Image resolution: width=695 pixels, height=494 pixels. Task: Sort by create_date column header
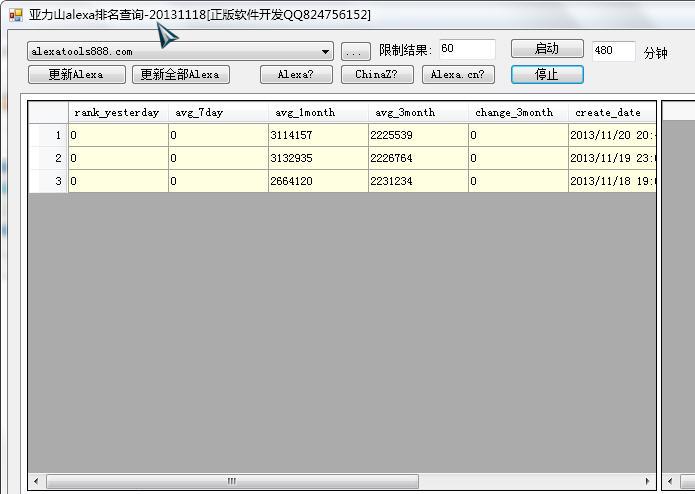612,113
